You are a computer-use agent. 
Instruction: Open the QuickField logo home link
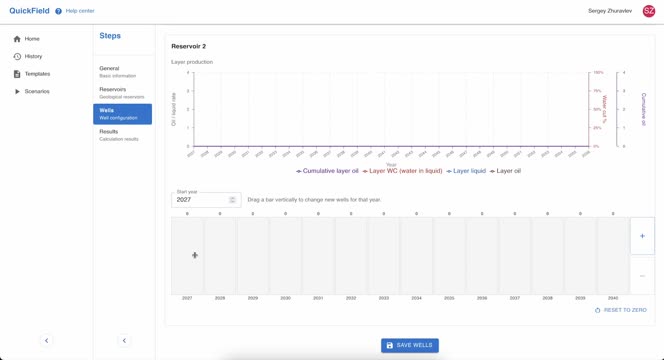29,11
